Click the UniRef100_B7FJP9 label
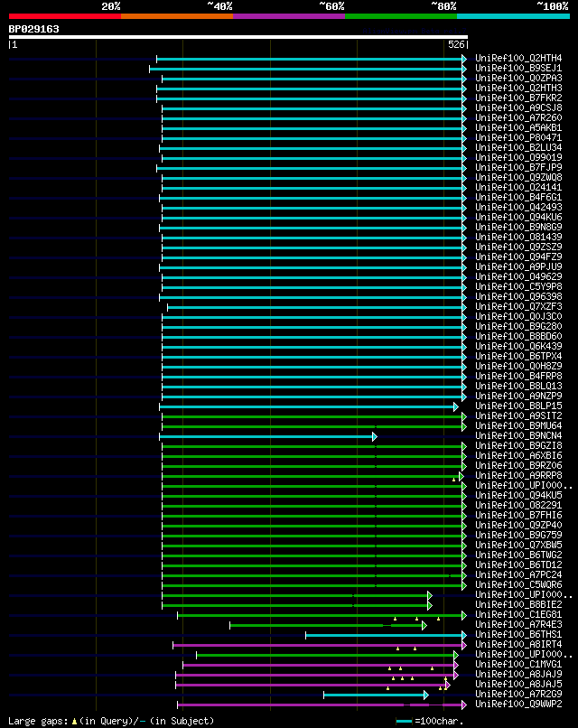 pyautogui.click(x=518, y=168)
